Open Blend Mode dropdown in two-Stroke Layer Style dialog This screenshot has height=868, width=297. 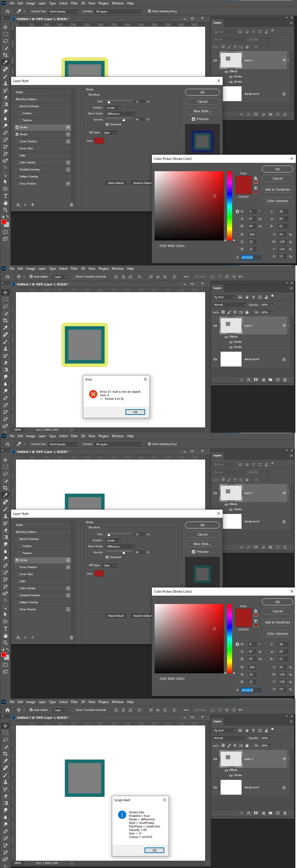121,114
